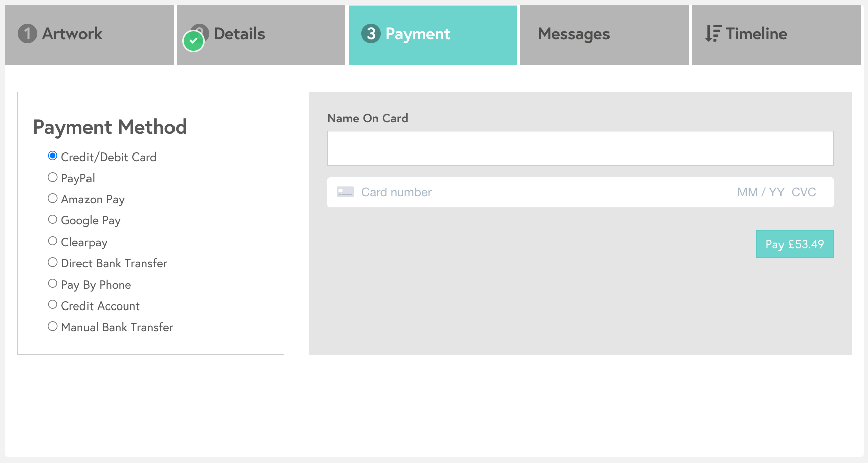Select Manual Bank Transfer option
This screenshot has height=463, width=868.
pyautogui.click(x=53, y=326)
